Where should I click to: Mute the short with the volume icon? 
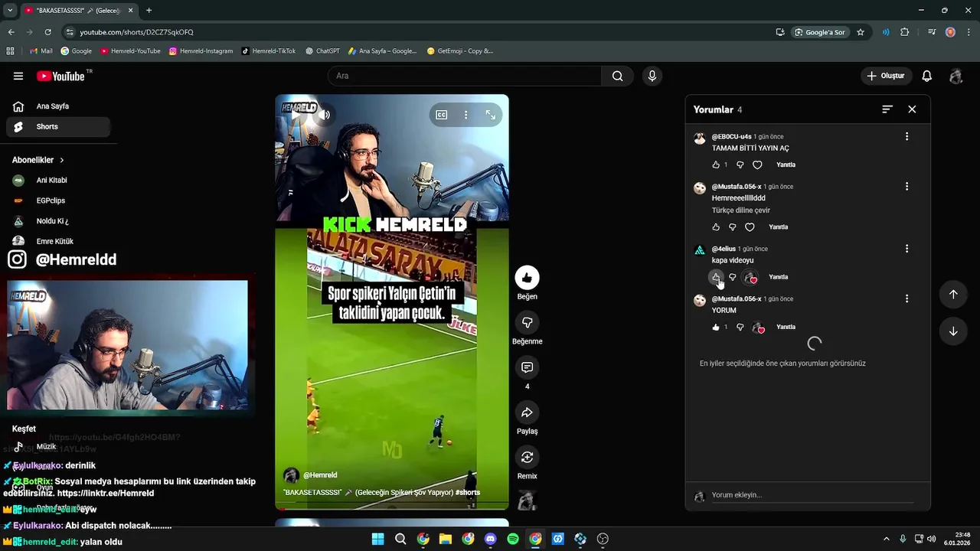[325, 115]
